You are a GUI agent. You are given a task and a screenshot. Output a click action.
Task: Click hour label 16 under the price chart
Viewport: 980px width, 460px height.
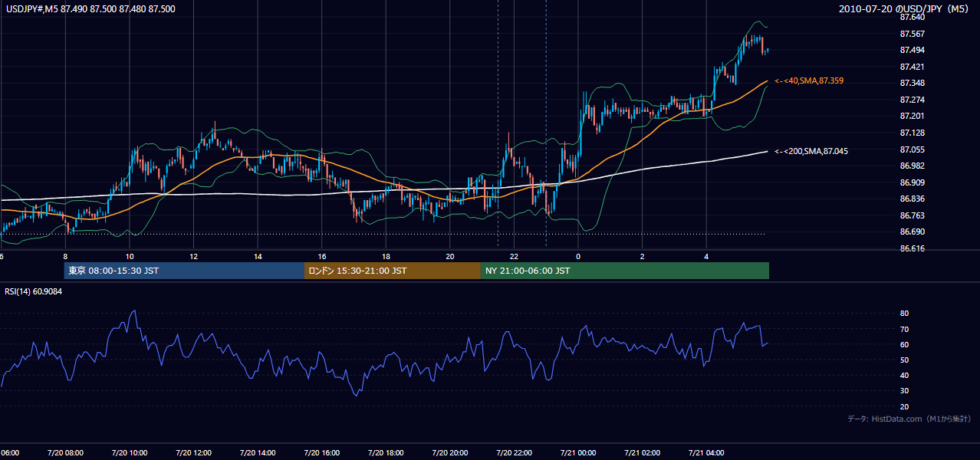[321, 257]
